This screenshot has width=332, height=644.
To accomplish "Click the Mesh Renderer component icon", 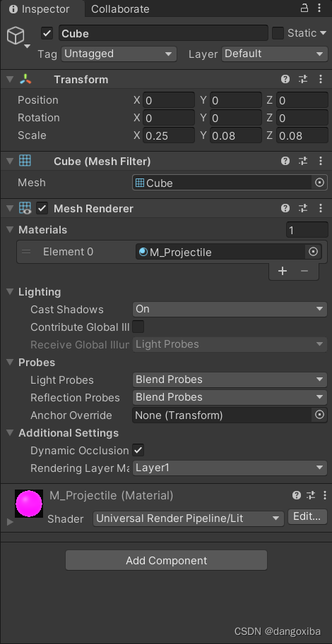I will 25,208.
